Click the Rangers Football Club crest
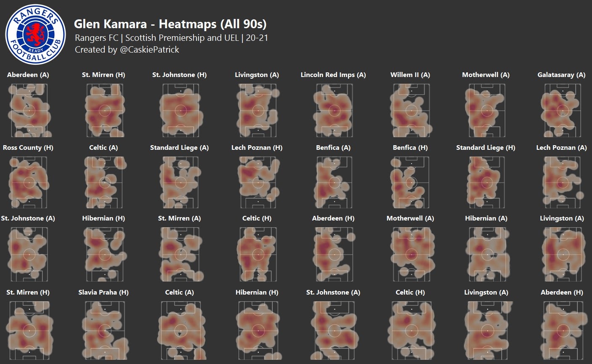This screenshot has width=592, height=364. tap(36, 35)
